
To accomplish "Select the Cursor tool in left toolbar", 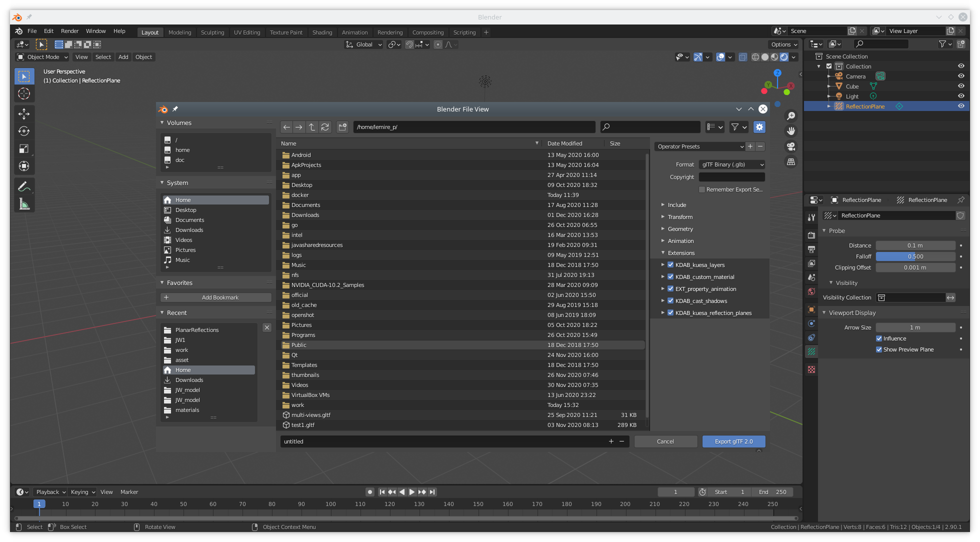I will tap(24, 94).
